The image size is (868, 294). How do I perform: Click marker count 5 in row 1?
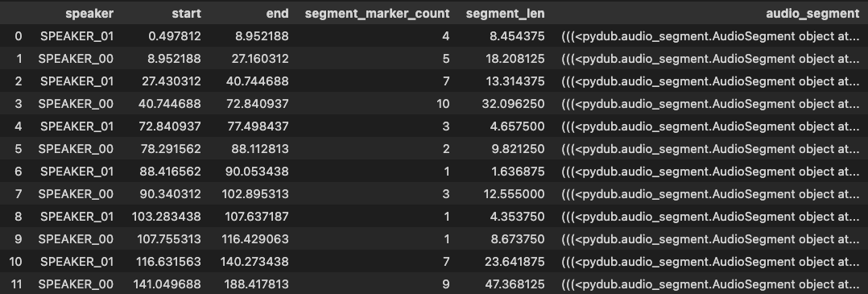446,59
